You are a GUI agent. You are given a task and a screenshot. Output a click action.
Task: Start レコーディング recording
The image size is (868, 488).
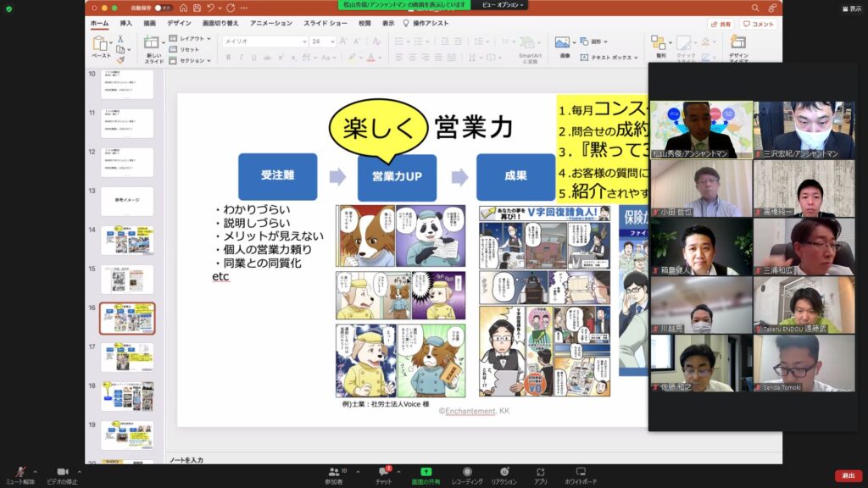tap(467, 475)
